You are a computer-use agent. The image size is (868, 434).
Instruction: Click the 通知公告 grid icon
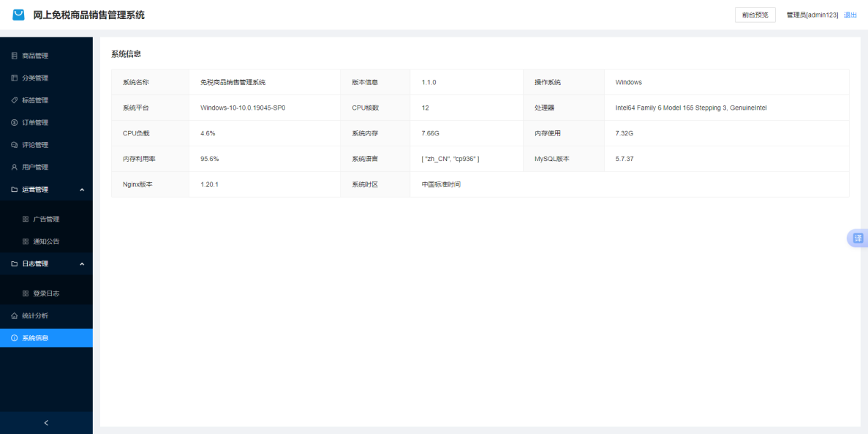(26, 241)
